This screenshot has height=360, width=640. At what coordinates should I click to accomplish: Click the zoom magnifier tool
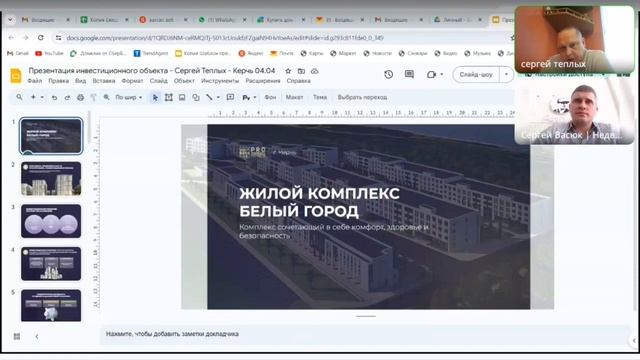pyautogui.click(x=107, y=97)
